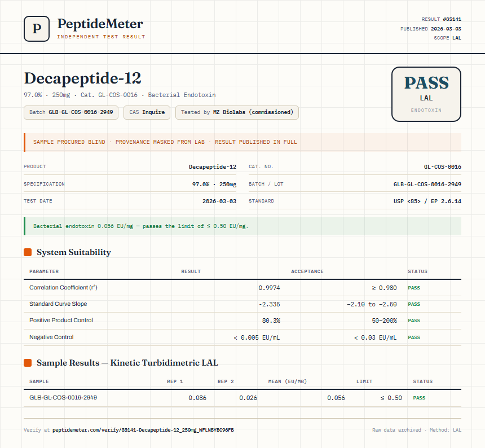The height and width of the screenshot is (448, 485).
Task: Click the System Suitability section heading
Action: click(x=74, y=252)
